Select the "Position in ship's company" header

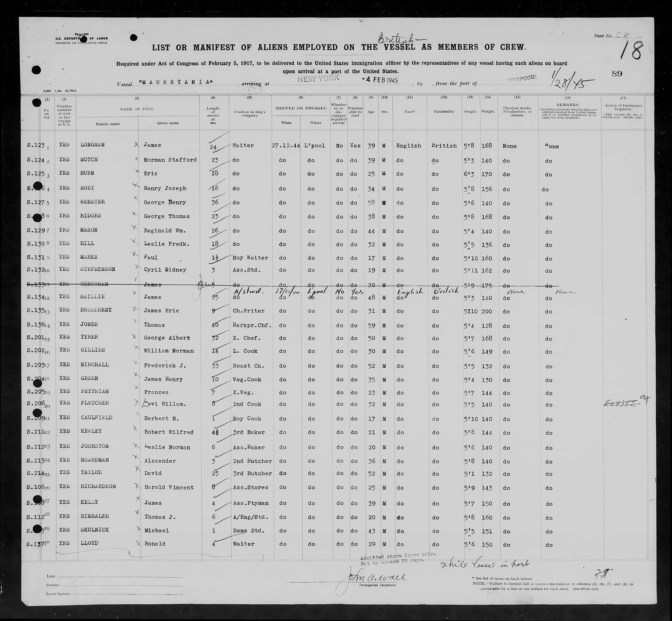[249, 113]
